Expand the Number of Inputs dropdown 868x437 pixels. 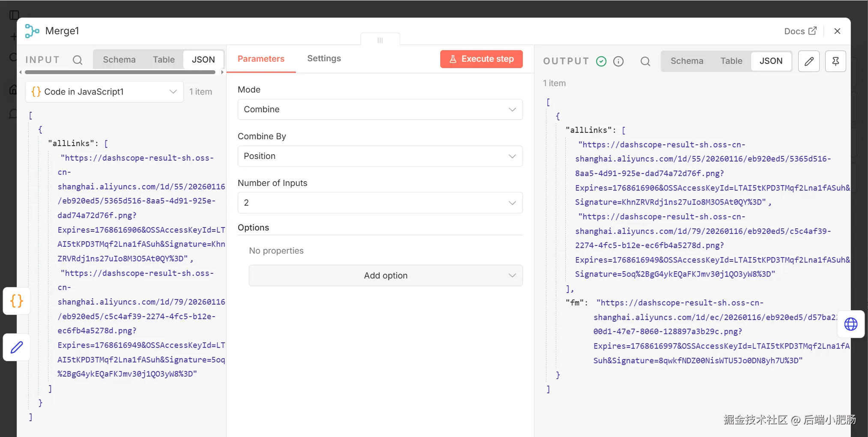pyautogui.click(x=380, y=203)
